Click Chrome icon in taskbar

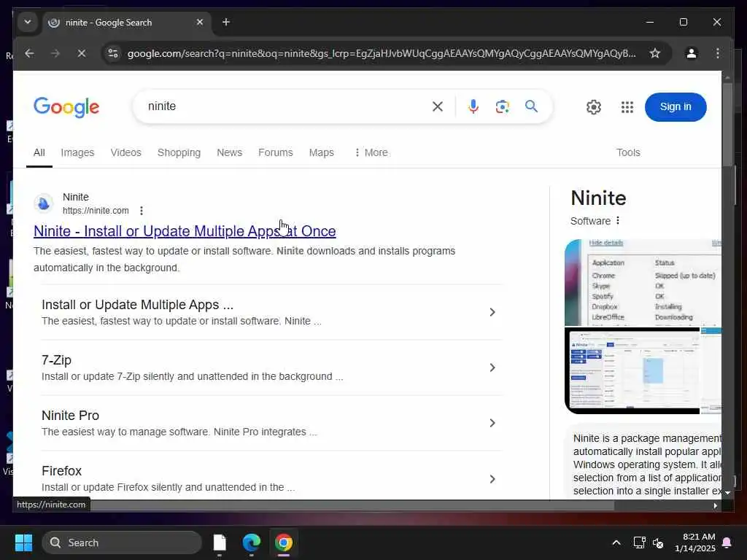[x=284, y=542]
